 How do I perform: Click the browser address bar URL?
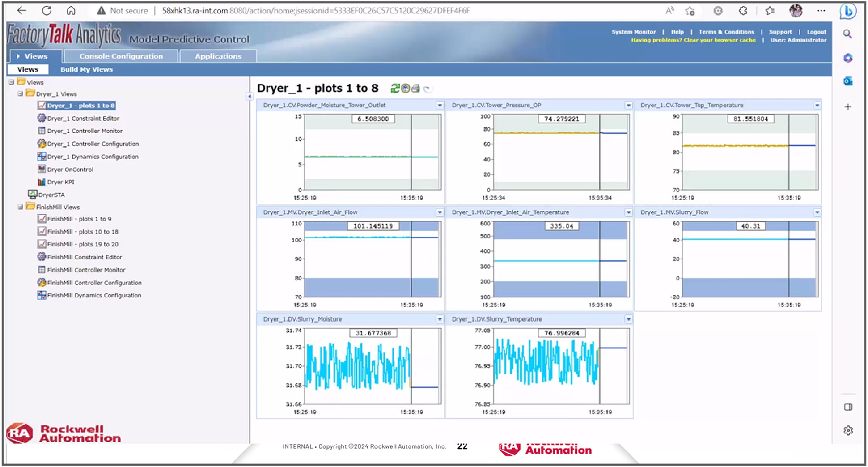pyautogui.click(x=316, y=11)
